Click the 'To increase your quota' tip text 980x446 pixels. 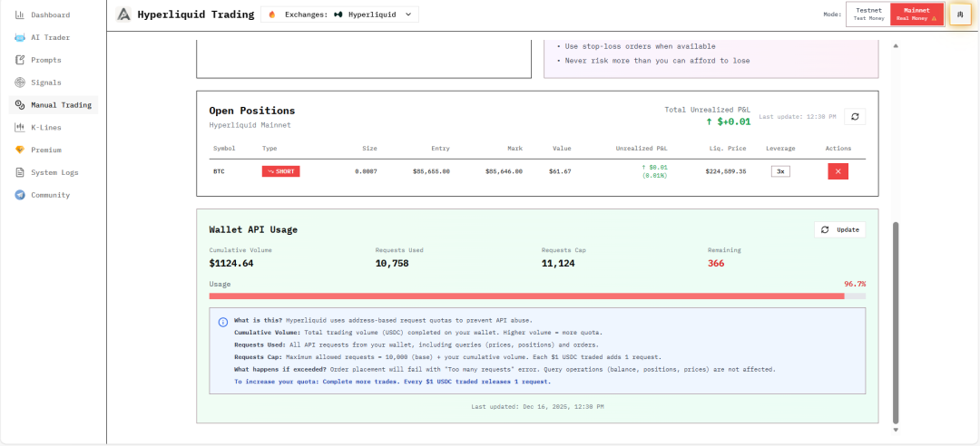[x=393, y=381]
